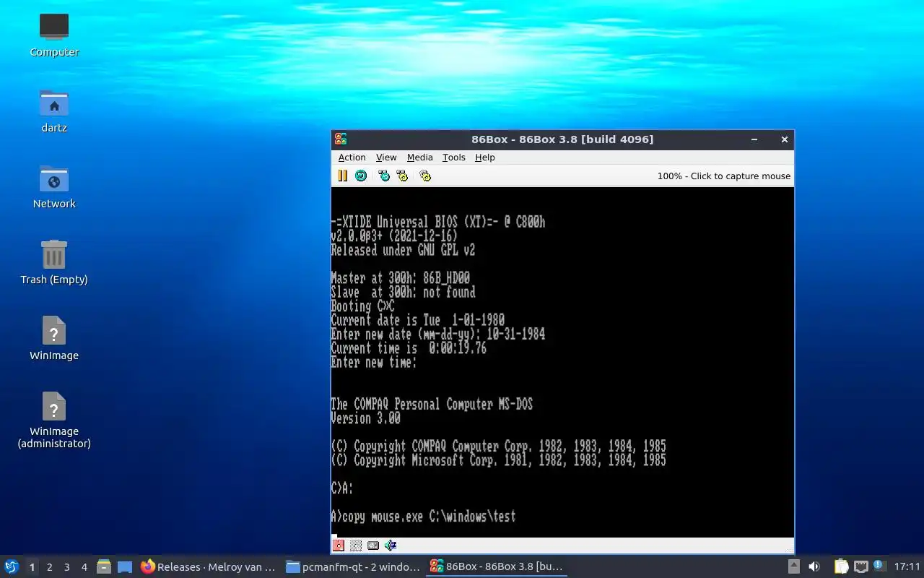Send Ctrl+Alt+Del to the emulated machine

click(384, 176)
